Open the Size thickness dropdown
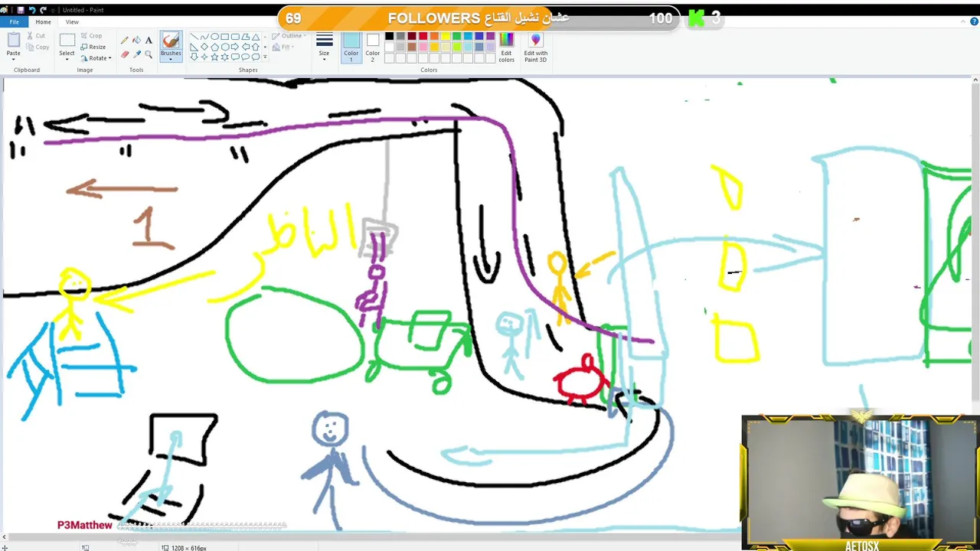The image size is (980, 551). point(324,47)
